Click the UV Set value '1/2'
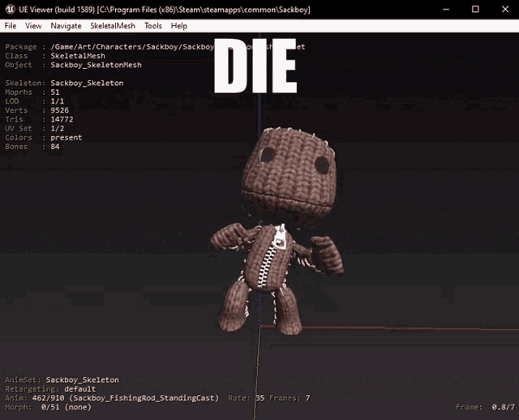 [58, 128]
